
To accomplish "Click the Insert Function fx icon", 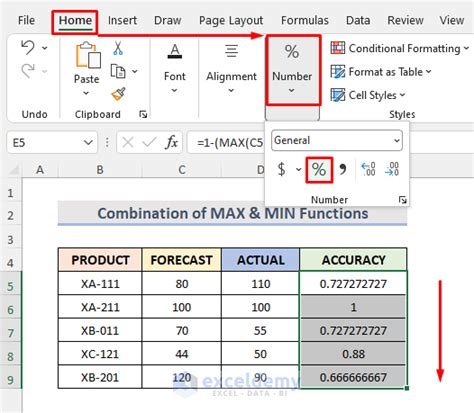I will 171,143.
